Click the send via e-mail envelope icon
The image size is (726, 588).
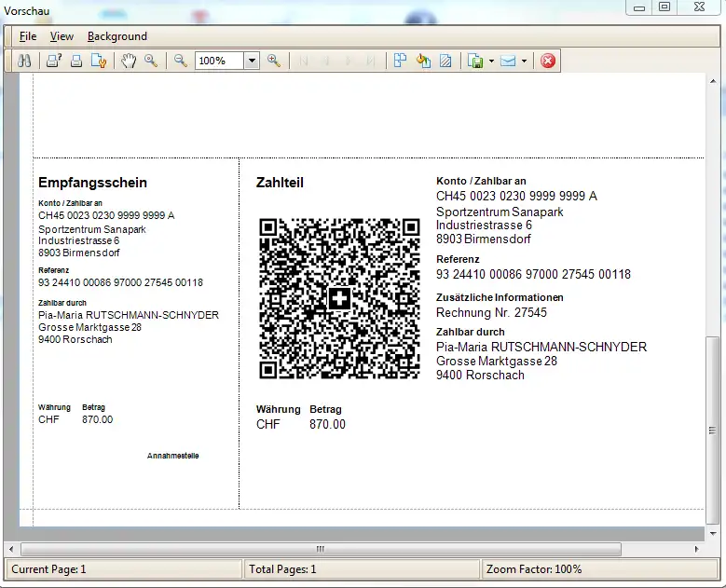point(508,61)
